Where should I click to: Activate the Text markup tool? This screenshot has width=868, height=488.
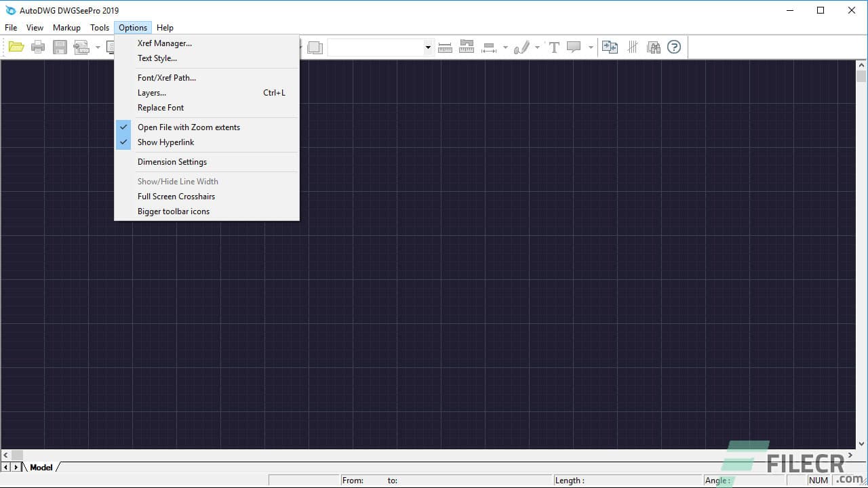coord(554,47)
